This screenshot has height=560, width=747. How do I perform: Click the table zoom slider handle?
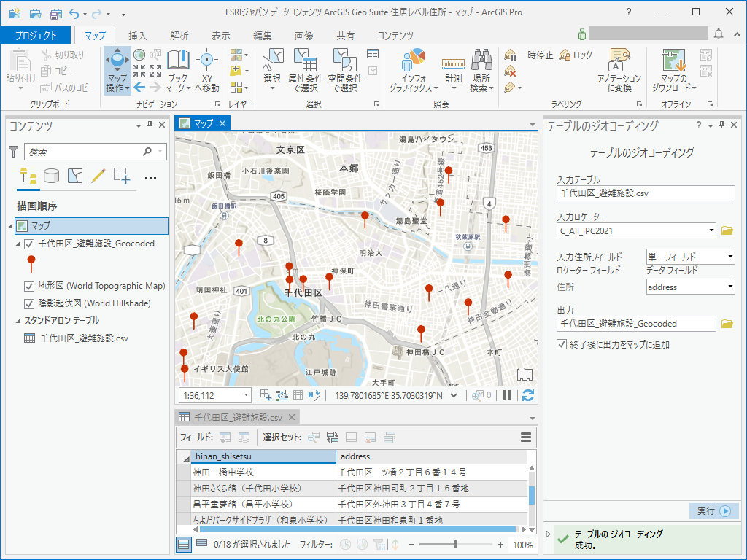pyautogui.click(x=455, y=544)
